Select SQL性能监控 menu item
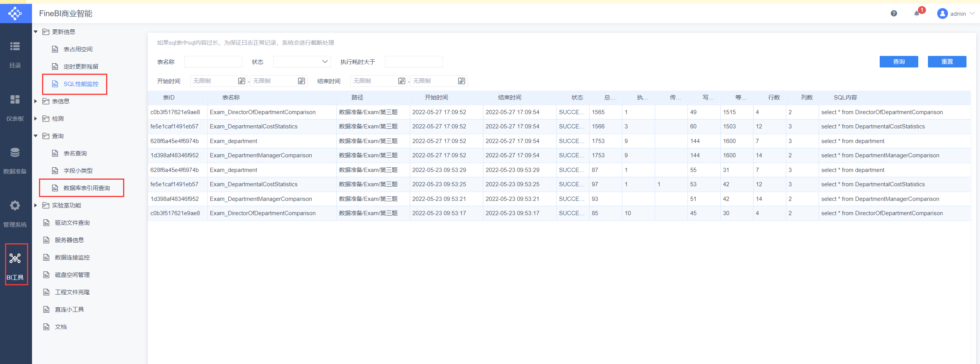The width and height of the screenshot is (980, 364). click(x=81, y=84)
